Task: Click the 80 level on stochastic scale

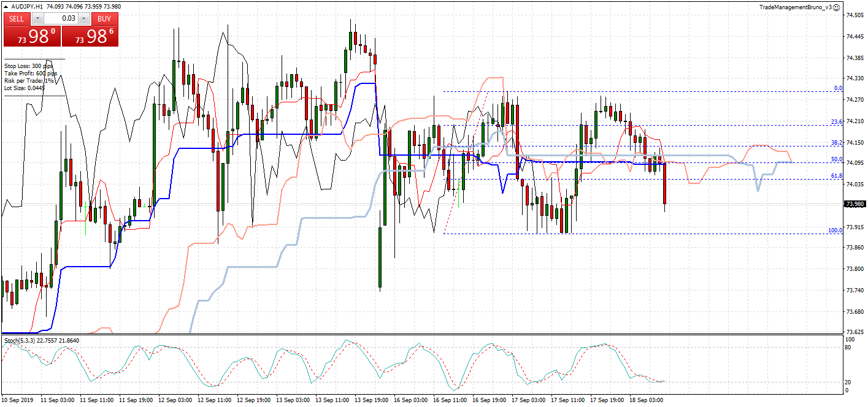Action: pos(848,348)
